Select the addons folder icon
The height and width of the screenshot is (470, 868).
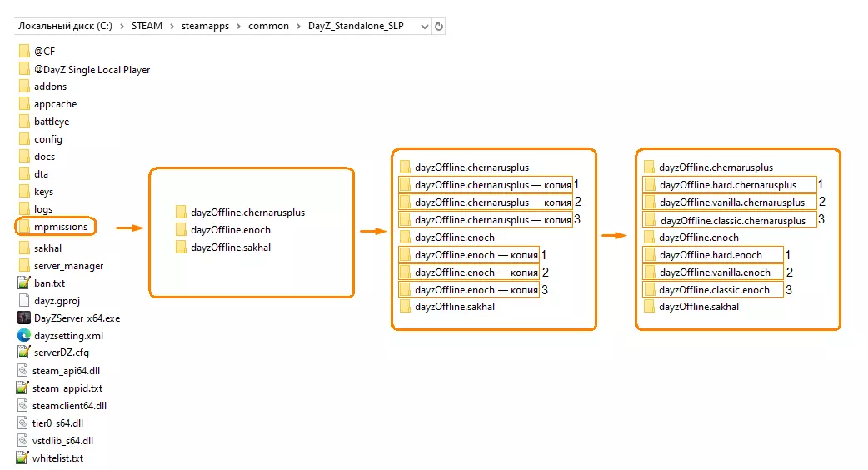tap(24, 87)
